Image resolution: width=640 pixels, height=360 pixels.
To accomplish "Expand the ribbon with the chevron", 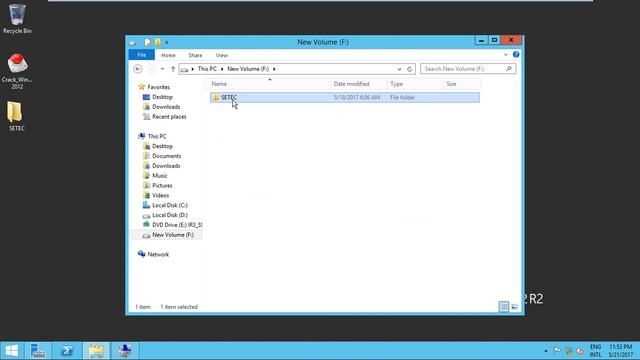I will click(x=505, y=55).
